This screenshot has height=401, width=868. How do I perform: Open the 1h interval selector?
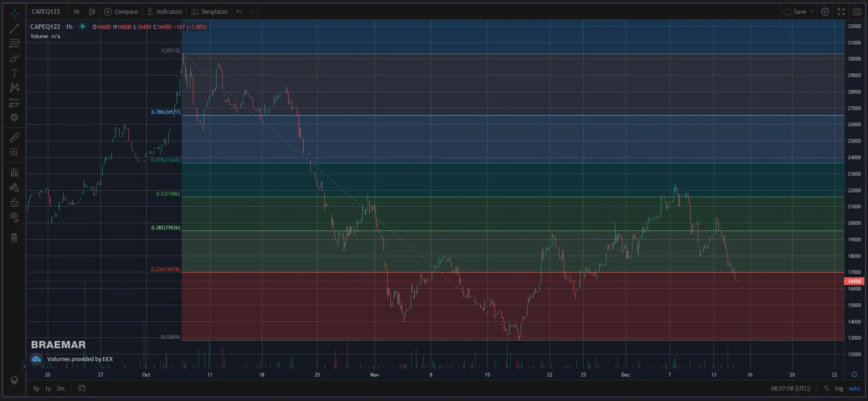(76, 11)
